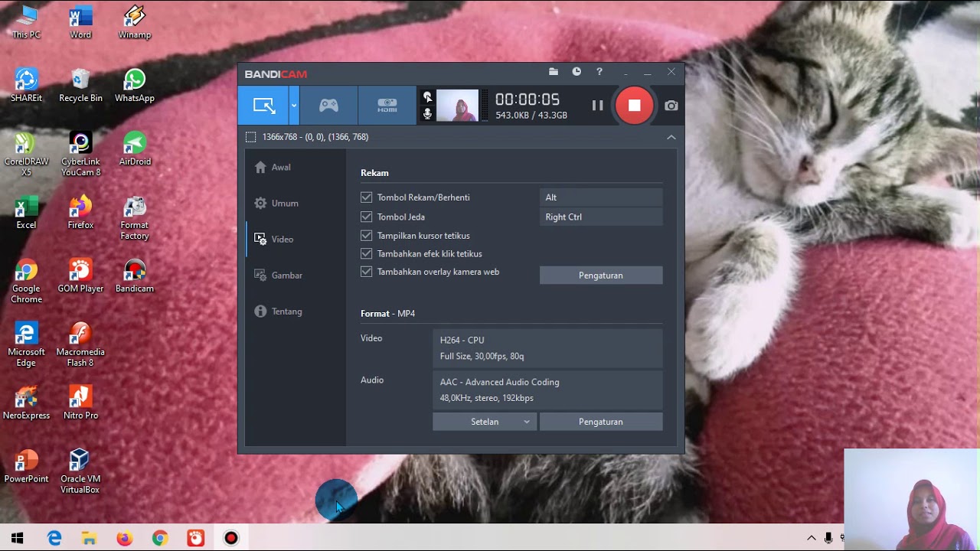
Task: Open NeroExpress desktop shortcut
Action: (26, 403)
